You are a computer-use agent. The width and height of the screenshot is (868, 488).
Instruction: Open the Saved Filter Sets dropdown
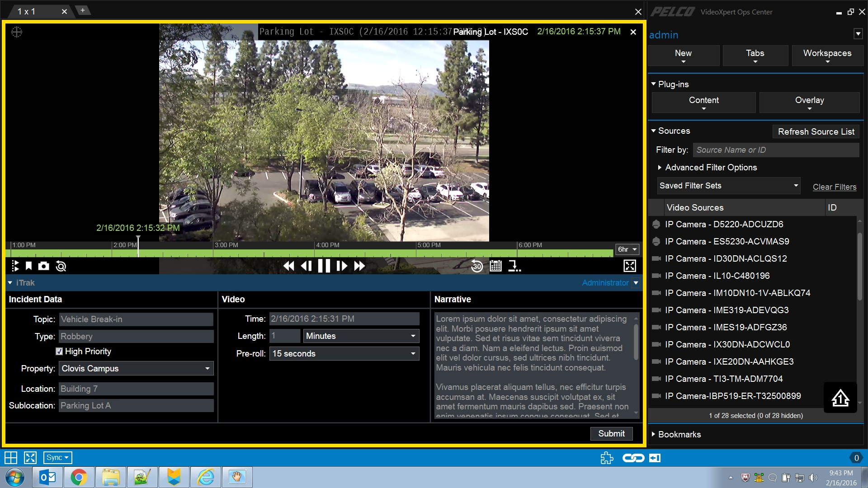click(x=728, y=186)
